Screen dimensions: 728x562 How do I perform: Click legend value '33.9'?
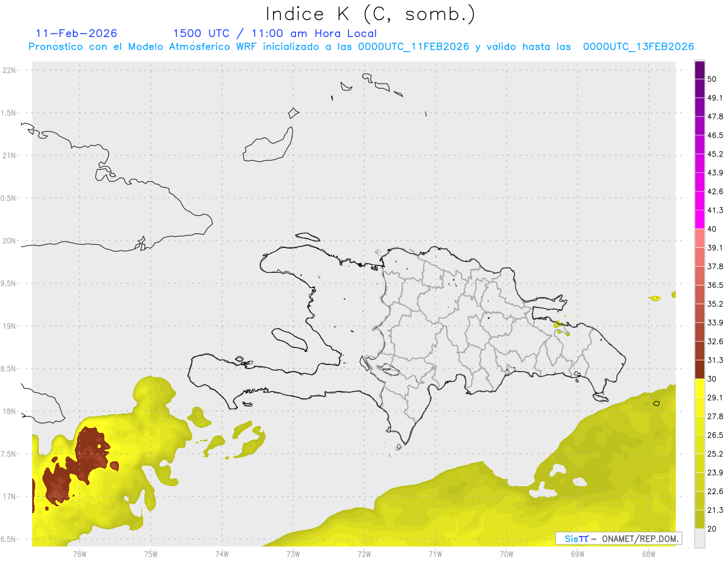point(715,323)
